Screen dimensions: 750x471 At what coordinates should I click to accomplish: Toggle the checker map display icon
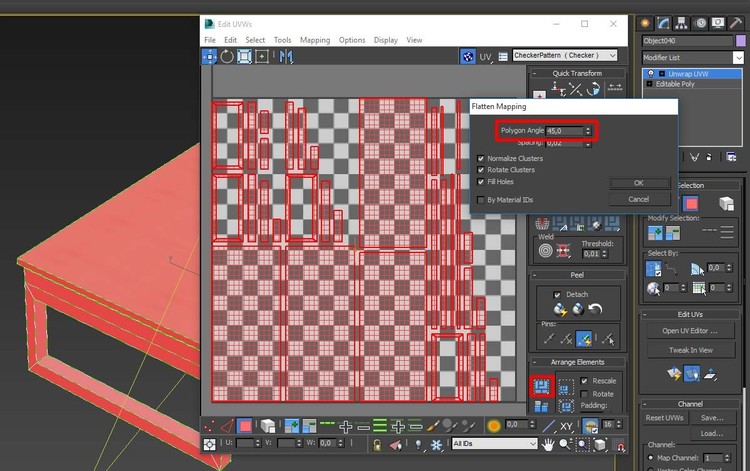tap(467, 56)
